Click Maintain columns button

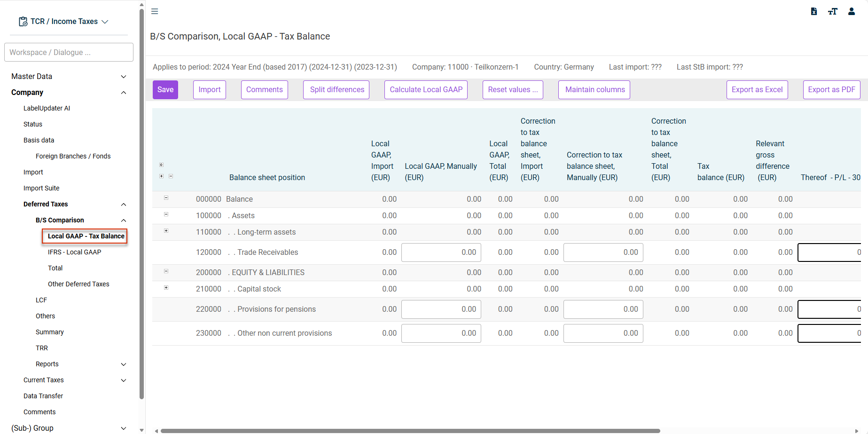595,90
